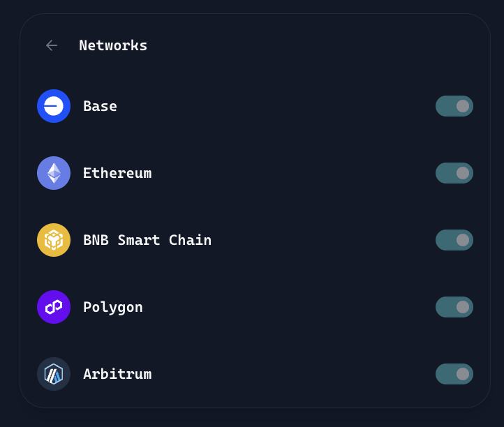
Task: Click the Ethereum diamond logo
Action: [54, 173]
